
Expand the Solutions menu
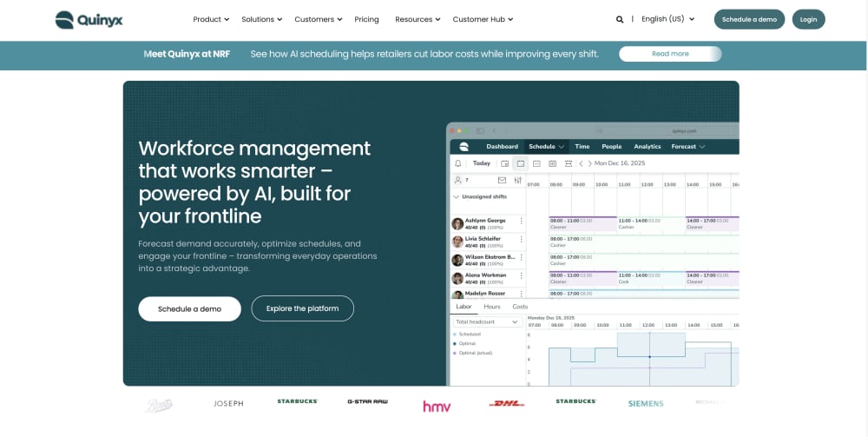(262, 19)
